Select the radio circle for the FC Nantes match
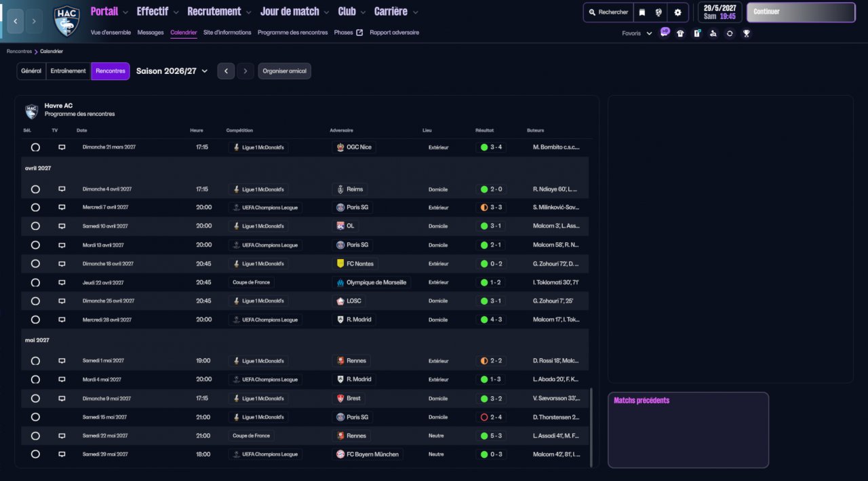This screenshot has height=481, width=868. point(35,264)
